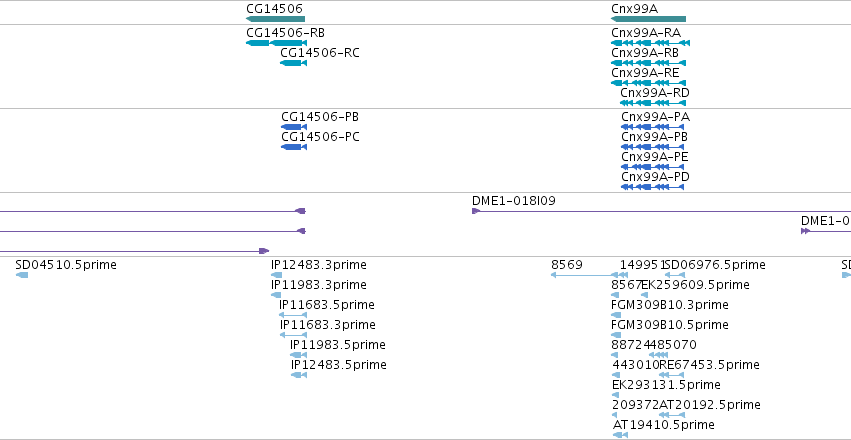The height and width of the screenshot is (440, 851).
Task: Select the AT20192.5prime EST label
Action: 710,405
